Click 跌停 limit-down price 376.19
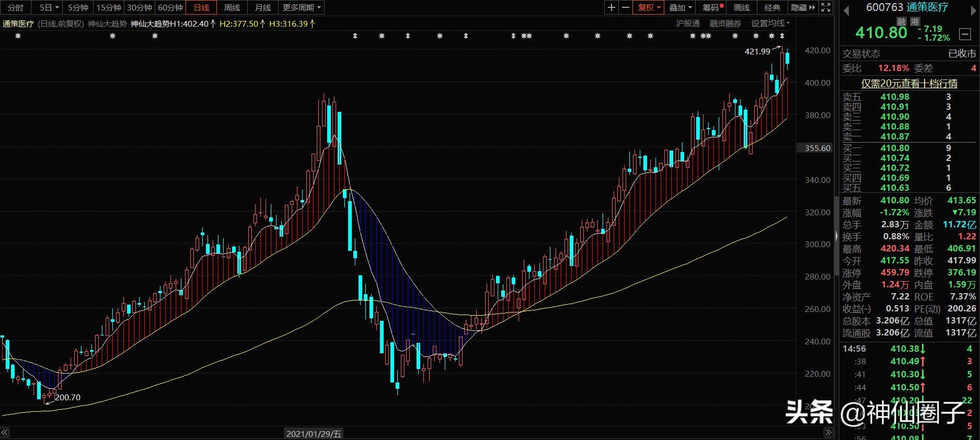980x440 pixels. (962, 273)
